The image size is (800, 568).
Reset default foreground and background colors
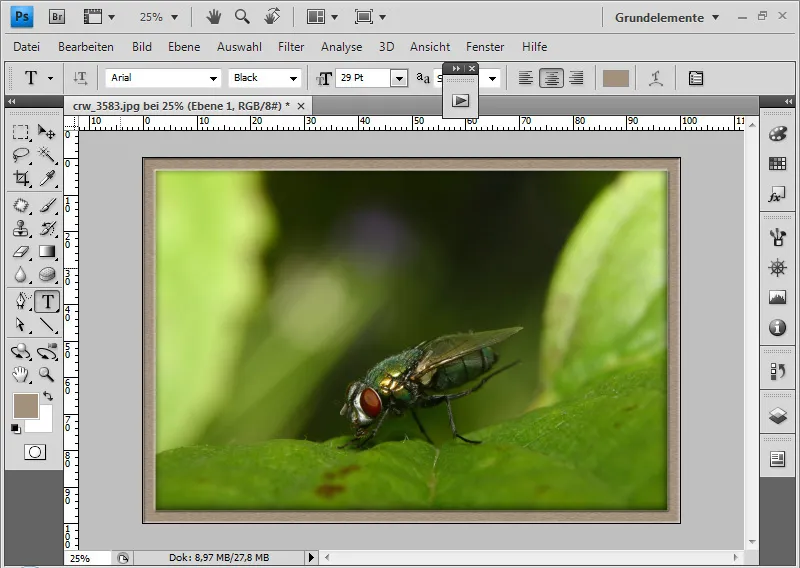(x=16, y=429)
